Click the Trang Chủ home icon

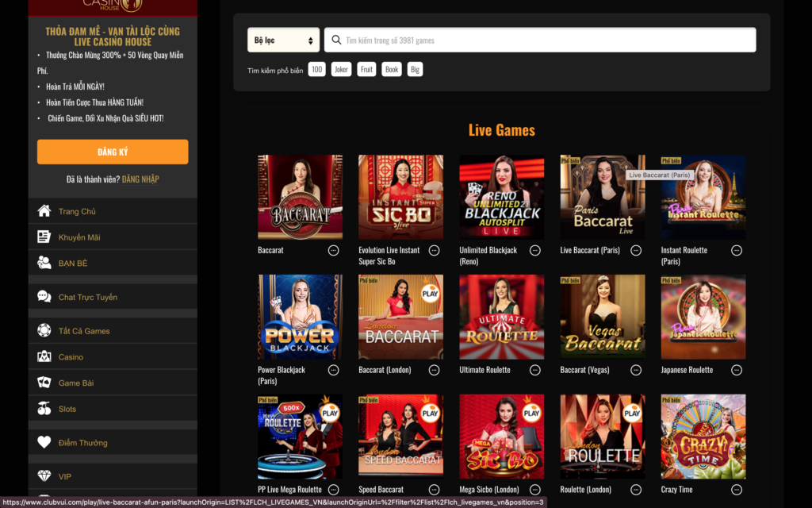click(44, 211)
